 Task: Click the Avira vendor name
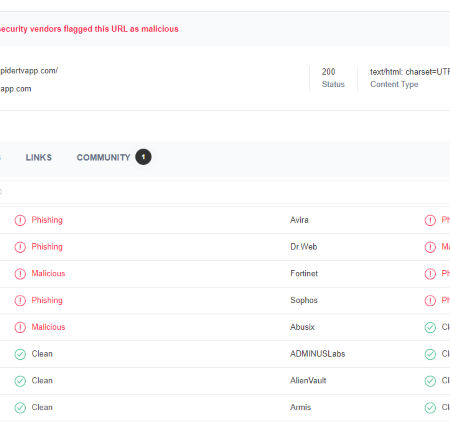(x=299, y=220)
